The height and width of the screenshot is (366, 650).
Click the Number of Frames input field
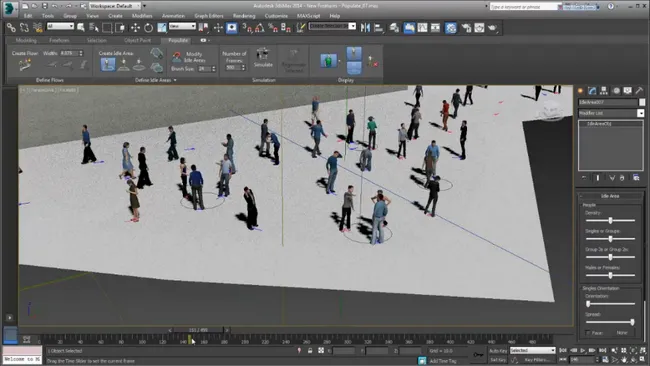[x=232, y=68]
